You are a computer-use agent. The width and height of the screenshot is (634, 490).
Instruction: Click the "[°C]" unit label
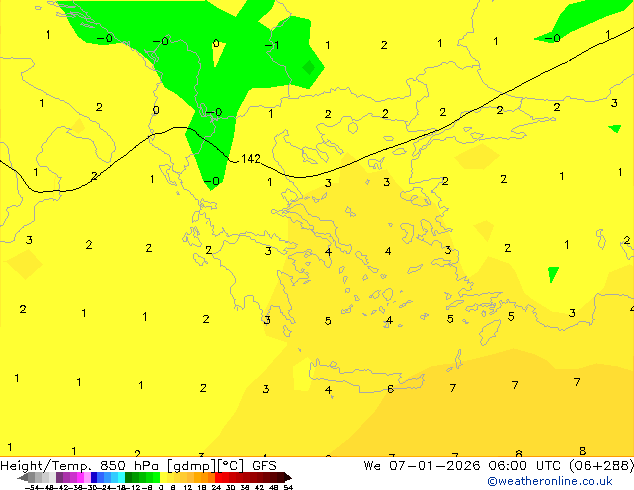tap(231, 466)
